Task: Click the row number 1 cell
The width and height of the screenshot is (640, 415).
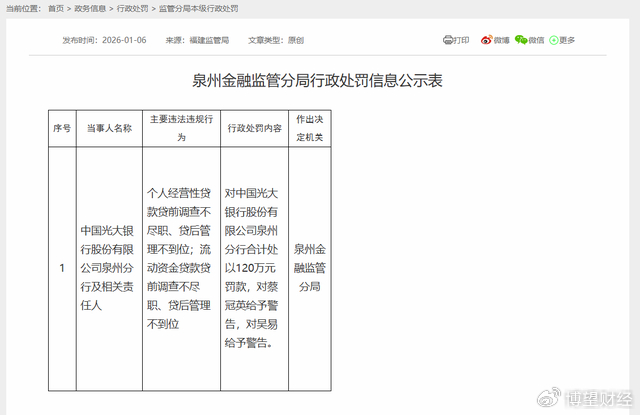Action: pos(62,268)
